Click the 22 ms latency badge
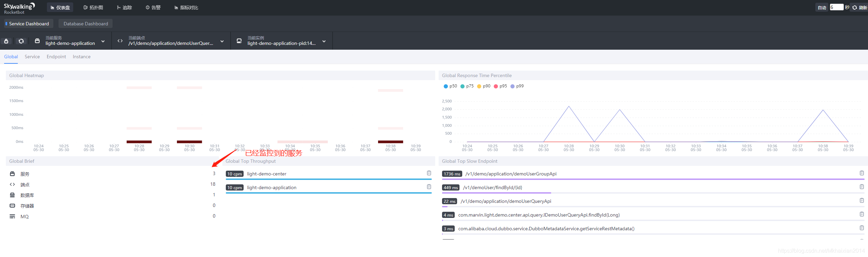Screen dimensions: 868x257 (450, 201)
